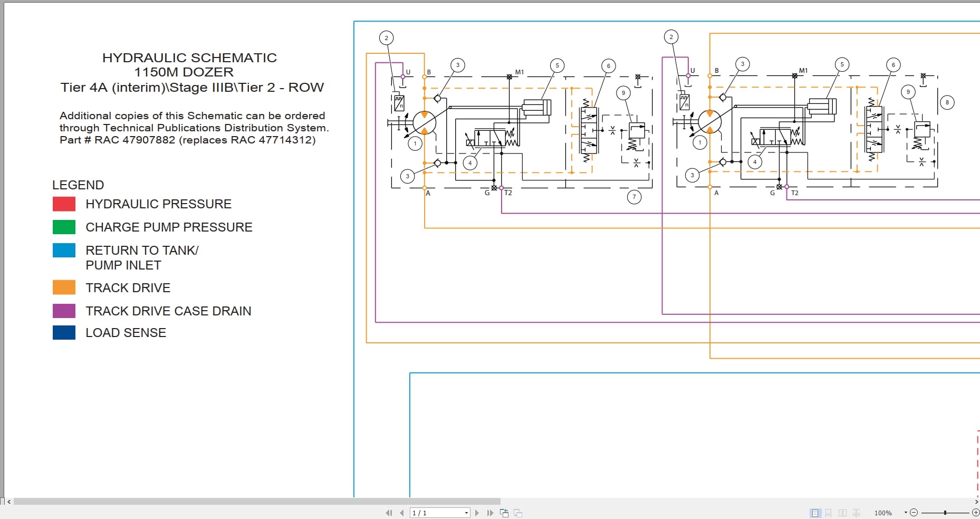Enable two-page continuous scrolling layout
Image resolution: width=980 pixels, height=519 pixels.
coord(857,512)
